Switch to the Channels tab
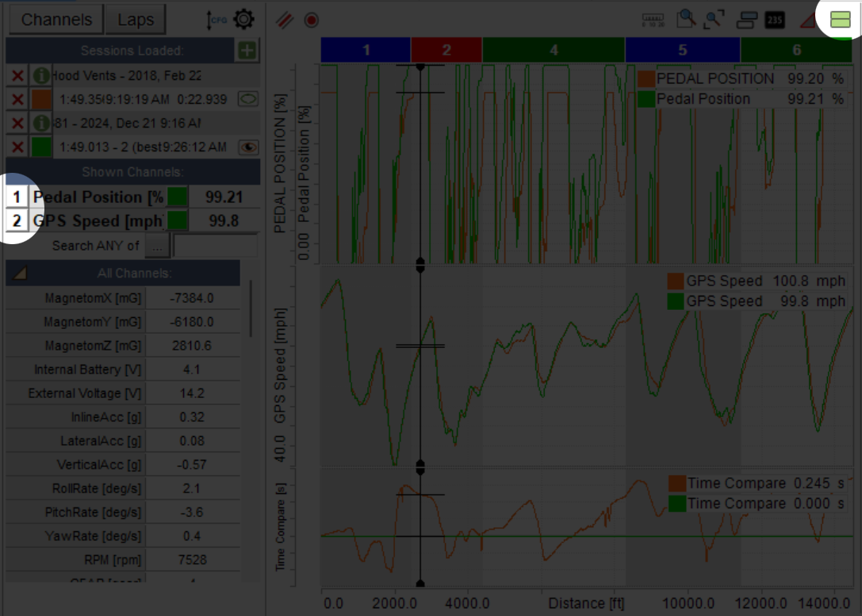 (x=56, y=20)
